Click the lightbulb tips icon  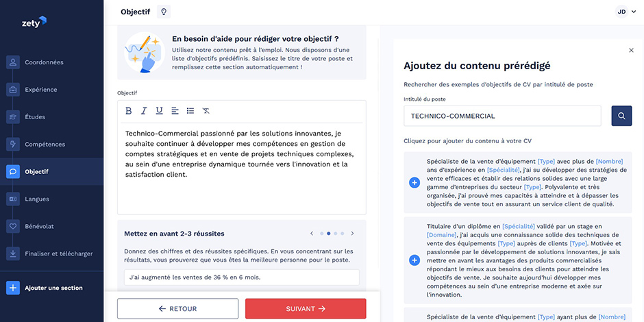tap(163, 12)
